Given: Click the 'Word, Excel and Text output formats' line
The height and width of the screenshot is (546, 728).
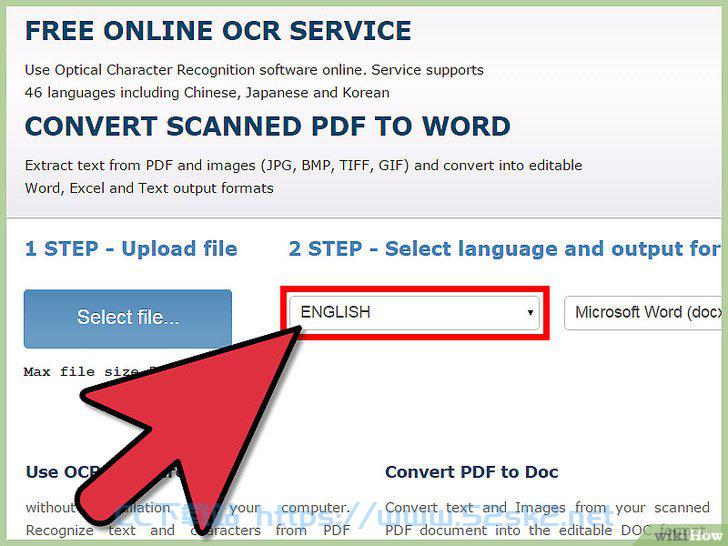Looking at the screenshot, I should (149, 188).
